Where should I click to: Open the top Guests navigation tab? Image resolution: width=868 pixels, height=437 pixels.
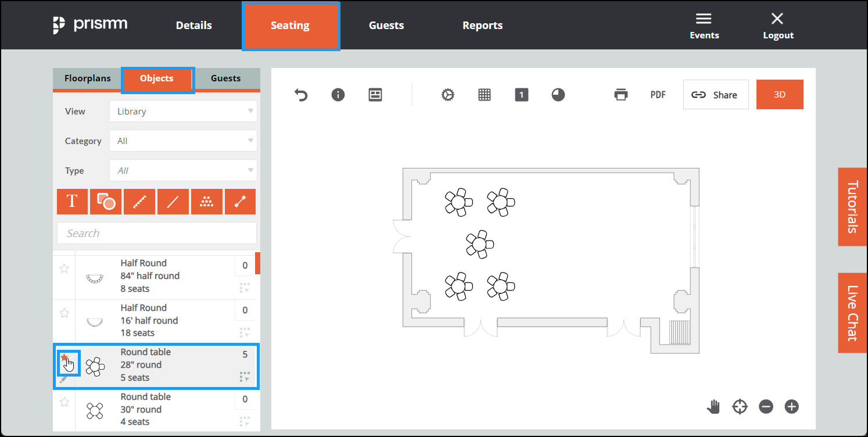pos(386,26)
